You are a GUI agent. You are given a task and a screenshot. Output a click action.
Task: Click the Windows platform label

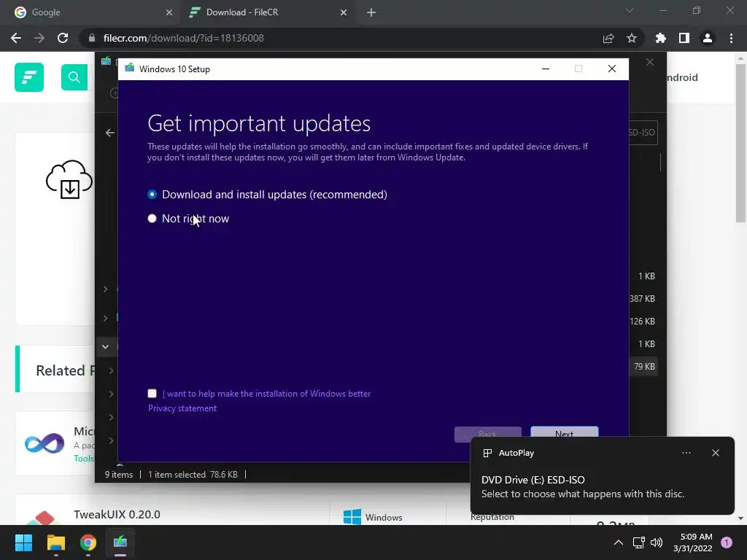click(384, 517)
